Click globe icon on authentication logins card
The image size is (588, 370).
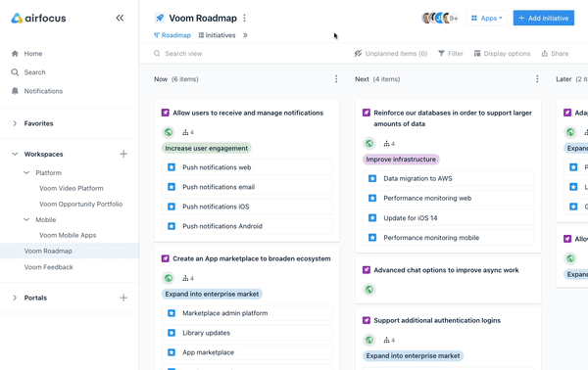click(x=369, y=340)
